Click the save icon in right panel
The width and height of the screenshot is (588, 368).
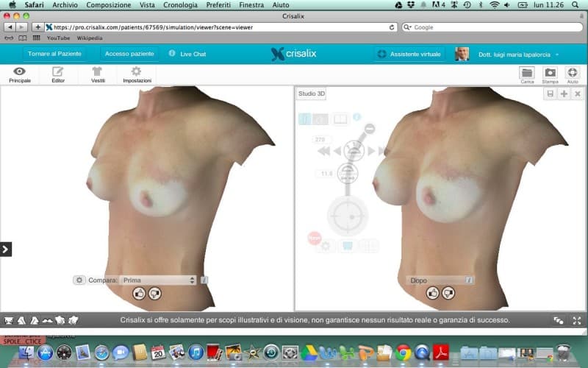pos(550,94)
